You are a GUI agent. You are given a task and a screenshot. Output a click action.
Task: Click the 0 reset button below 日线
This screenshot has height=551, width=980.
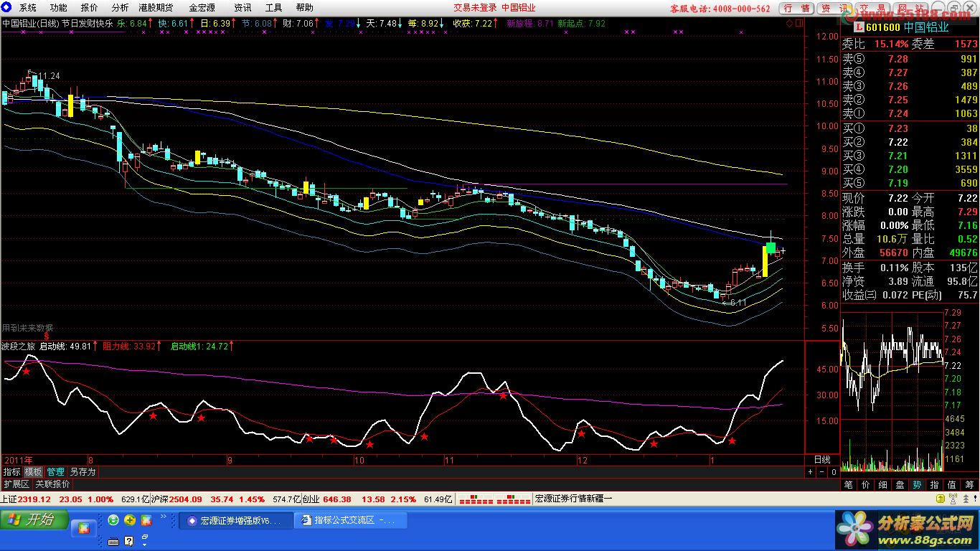click(833, 472)
